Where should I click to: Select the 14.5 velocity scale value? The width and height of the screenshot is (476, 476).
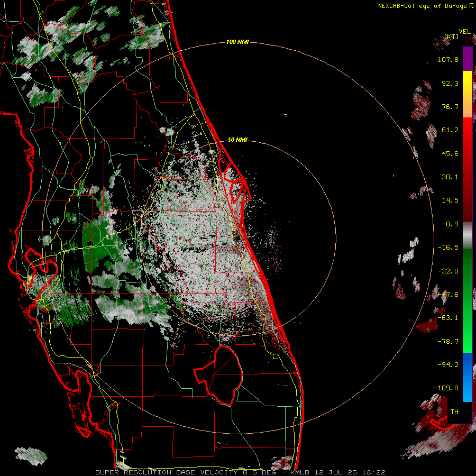(450, 200)
